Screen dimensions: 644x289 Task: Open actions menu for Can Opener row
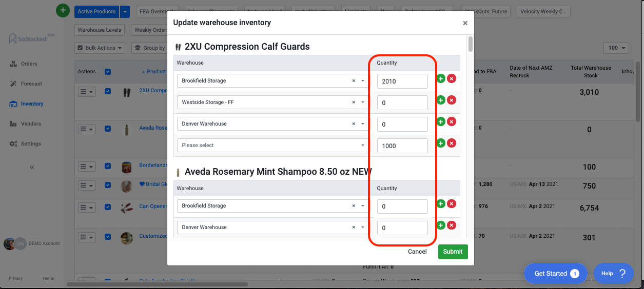click(x=87, y=208)
